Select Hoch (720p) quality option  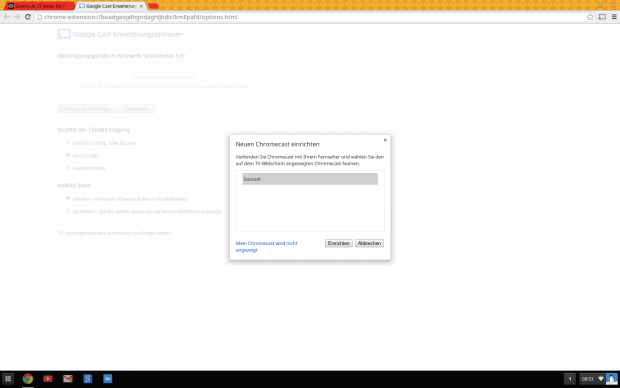pyautogui.click(x=68, y=155)
